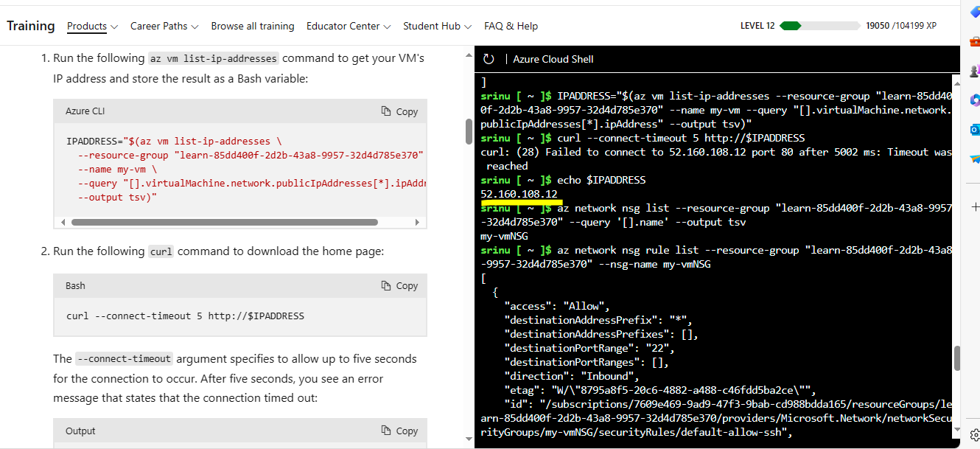This screenshot has width=980, height=449.
Task: Open the Shopping tag icon in Edge sidebar
Action: point(974,13)
